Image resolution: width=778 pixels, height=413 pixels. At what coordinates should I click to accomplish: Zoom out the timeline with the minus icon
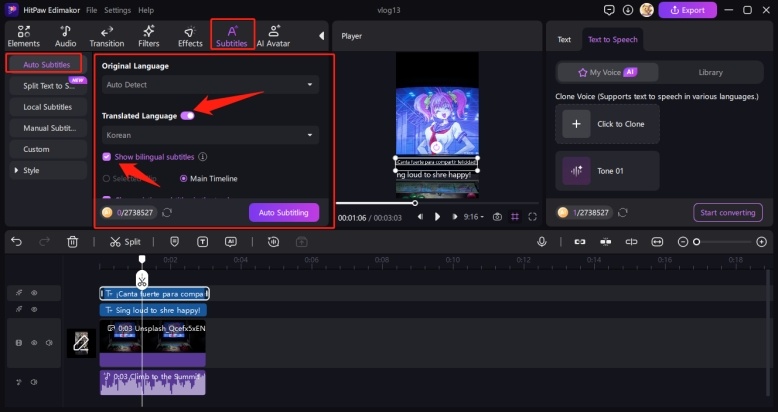point(683,242)
